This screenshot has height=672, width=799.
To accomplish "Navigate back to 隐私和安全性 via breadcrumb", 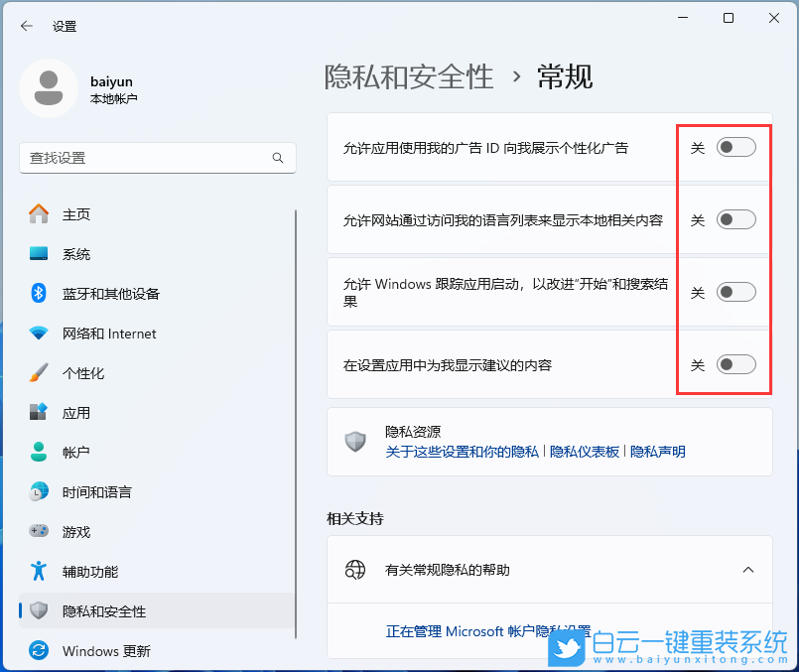I will tap(408, 75).
